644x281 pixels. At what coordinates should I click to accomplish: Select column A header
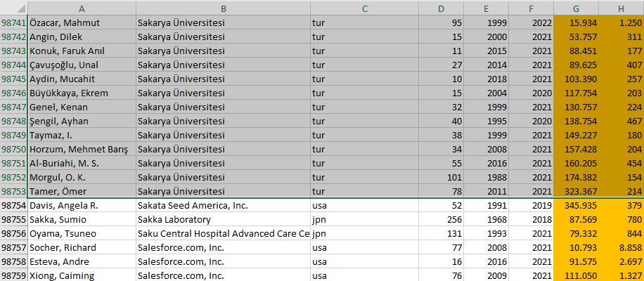click(82, 8)
